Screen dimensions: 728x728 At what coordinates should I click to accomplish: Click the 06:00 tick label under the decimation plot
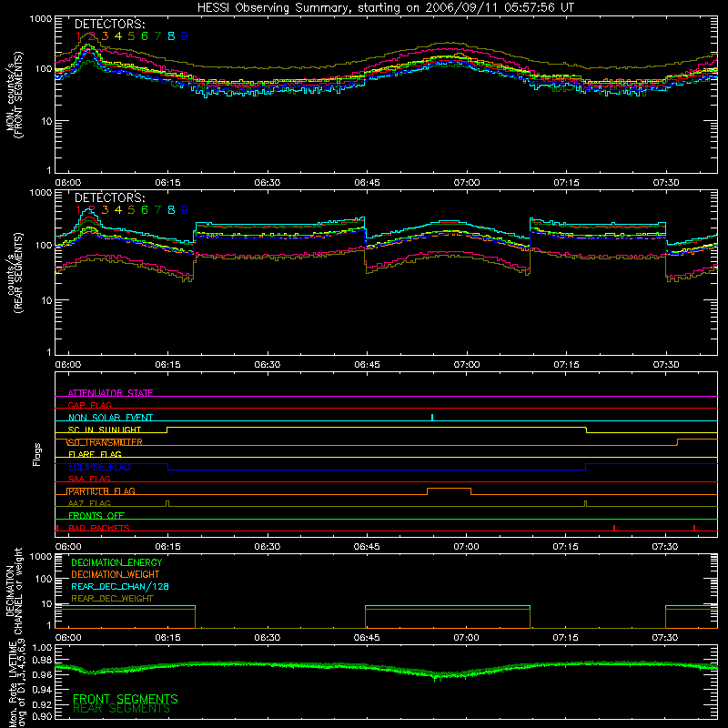tap(68, 638)
